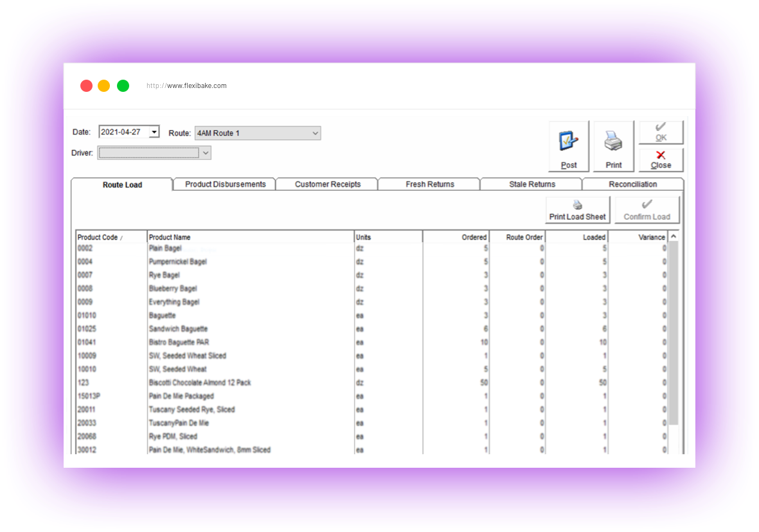Image resolution: width=759 pixels, height=532 pixels.
Task: Select Bistro Baguette PAR row
Action: coord(371,342)
